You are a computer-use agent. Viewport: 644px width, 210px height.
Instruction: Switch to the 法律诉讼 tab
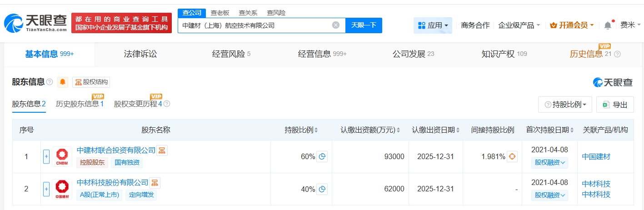(x=140, y=54)
